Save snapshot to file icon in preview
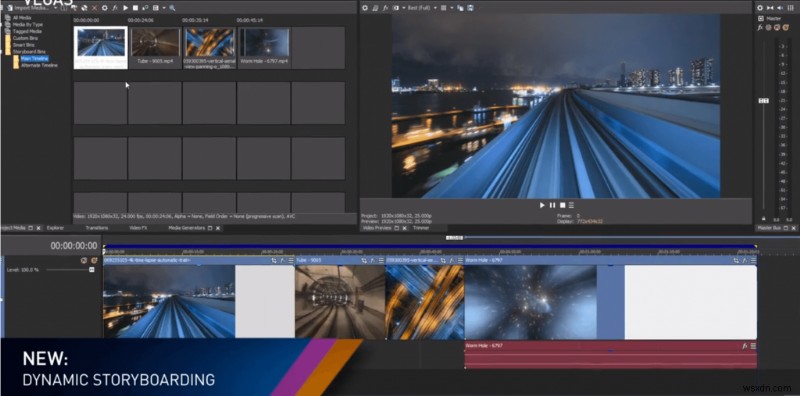 [x=470, y=8]
